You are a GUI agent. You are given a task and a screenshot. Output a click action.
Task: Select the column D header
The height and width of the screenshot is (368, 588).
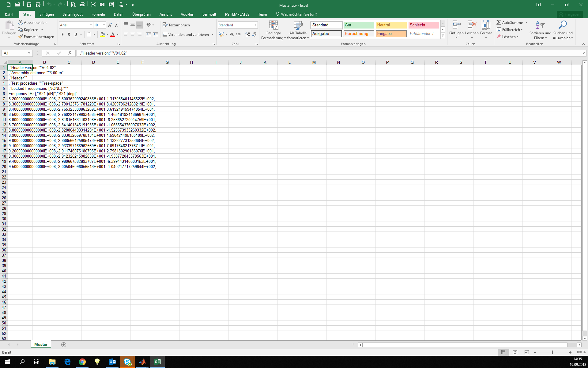coord(93,62)
